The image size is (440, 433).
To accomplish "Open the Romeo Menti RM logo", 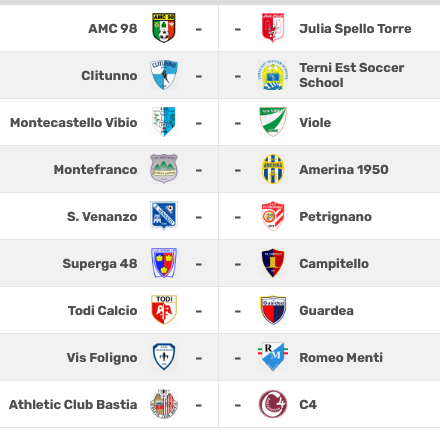I will pyautogui.click(x=273, y=357).
